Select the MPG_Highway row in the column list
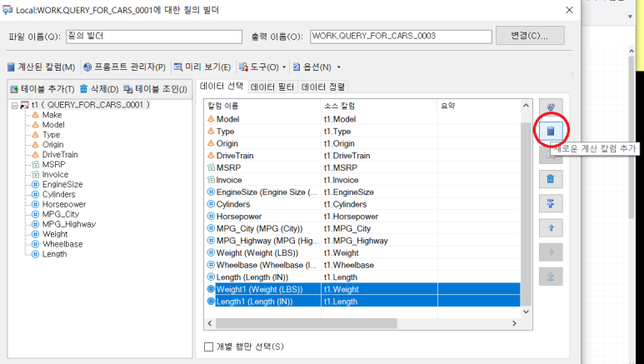Screen dimensions: 644x364 tap(362, 241)
